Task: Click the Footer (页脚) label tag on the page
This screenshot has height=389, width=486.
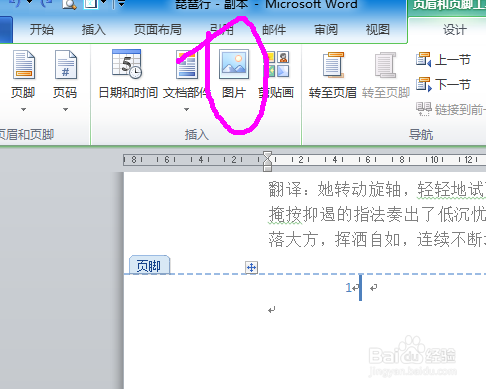Action: (149, 265)
